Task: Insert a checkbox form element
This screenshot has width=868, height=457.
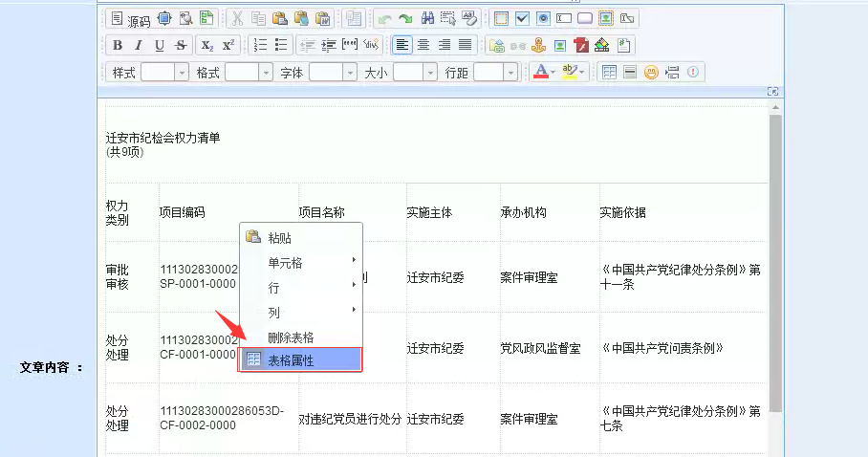Action: [522, 18]
